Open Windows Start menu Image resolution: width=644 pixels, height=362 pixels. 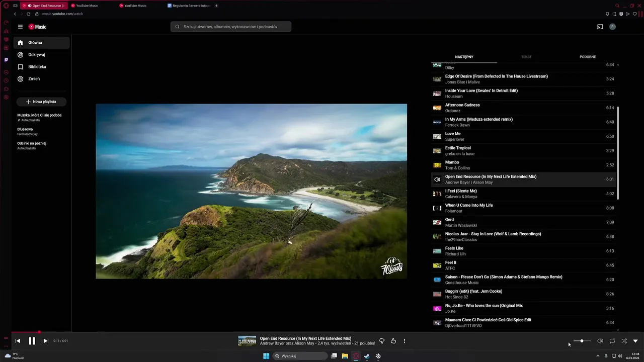pyautogui.click(x=266, y=356)
